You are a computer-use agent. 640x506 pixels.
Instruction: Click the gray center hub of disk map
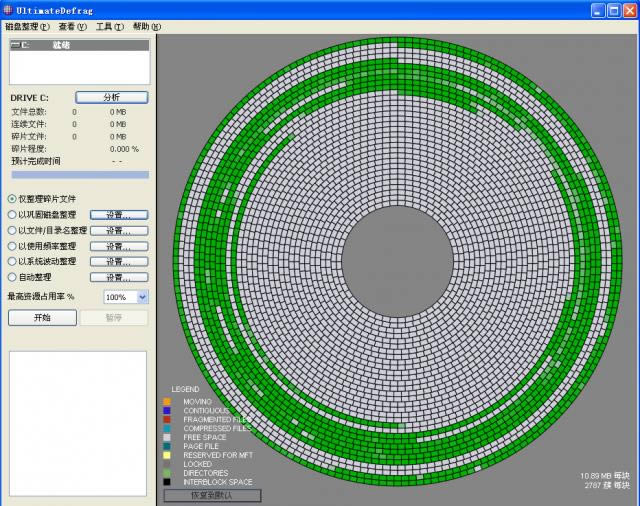click(398, 261)
